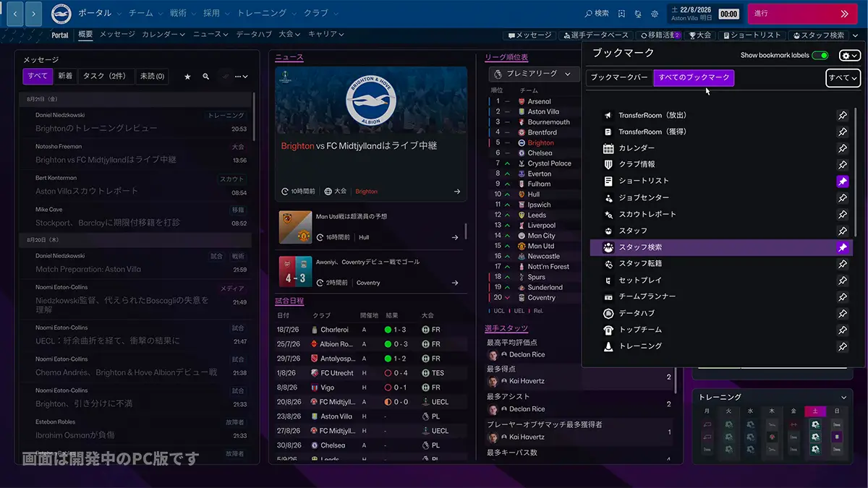Click the star favorites icon in messages
Screen dimensions: 868x488
[187, 76]
